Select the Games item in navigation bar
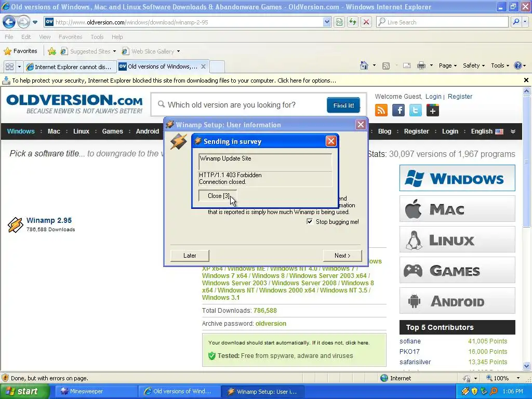This screenshot has width=532, height=399. pyautogui.click(x=112, y=131)
